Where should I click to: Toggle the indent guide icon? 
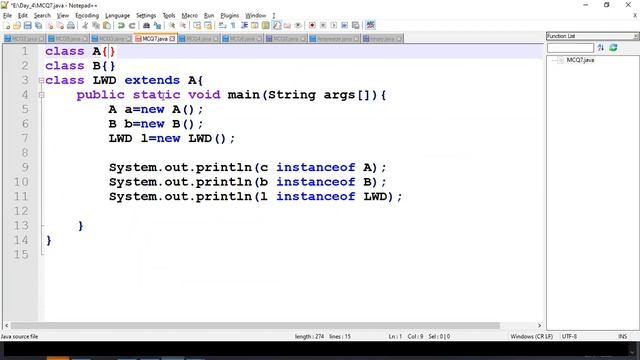(x=244, y=25)
